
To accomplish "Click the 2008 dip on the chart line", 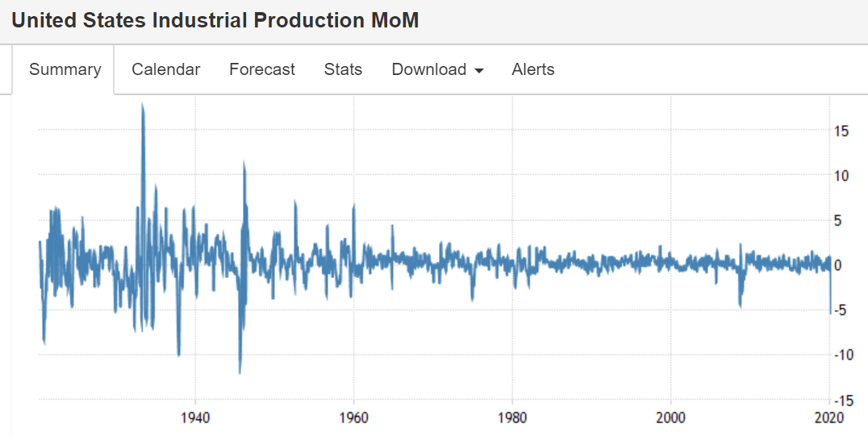I will pos(740,304).
